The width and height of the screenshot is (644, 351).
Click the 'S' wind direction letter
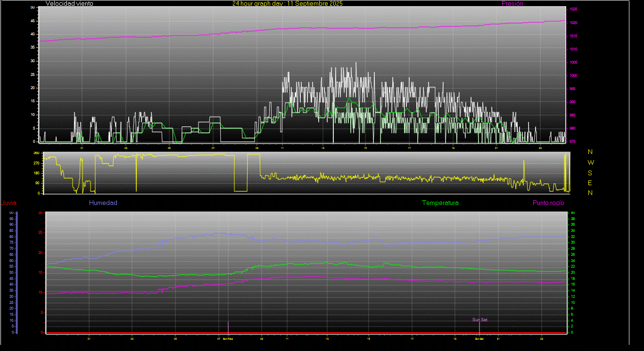point(591,173)
